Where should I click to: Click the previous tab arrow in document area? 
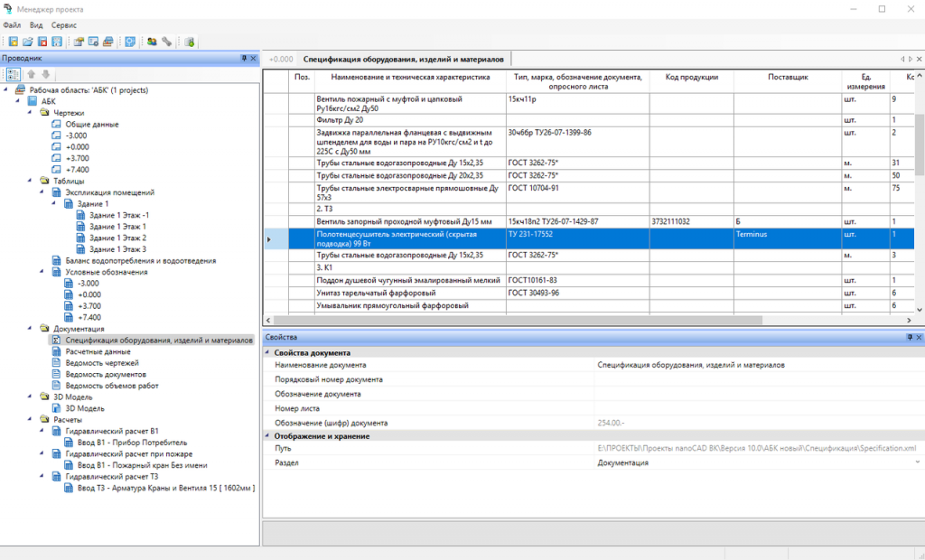(x=902, y=59)
